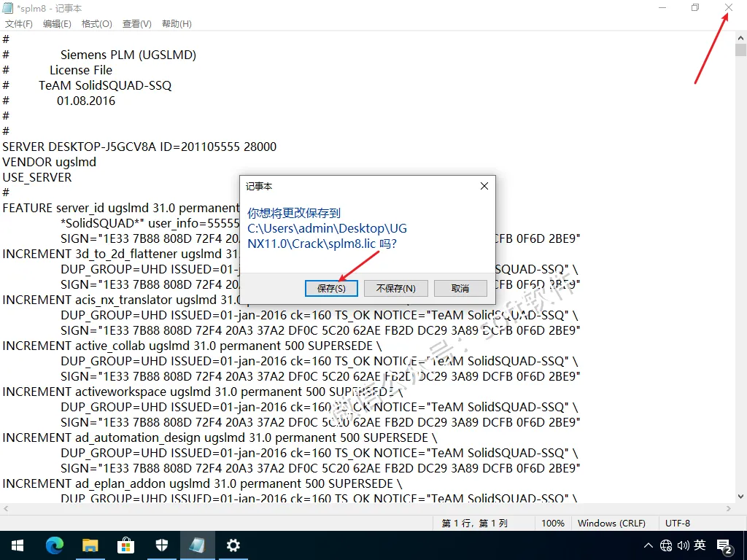Click the 不保存(N) button
This screenshot has height=560, width=747.
pos(396,289)
